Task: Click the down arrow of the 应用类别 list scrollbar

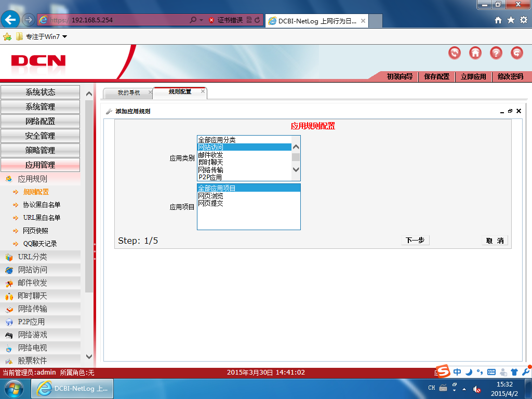Action: coord(296,169)
